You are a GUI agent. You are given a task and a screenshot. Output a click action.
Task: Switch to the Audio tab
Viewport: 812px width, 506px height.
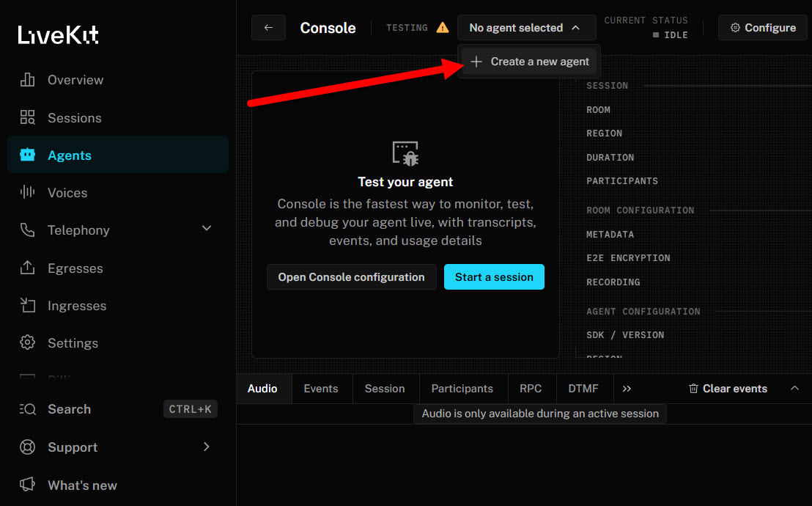click(x=262, y=389)
